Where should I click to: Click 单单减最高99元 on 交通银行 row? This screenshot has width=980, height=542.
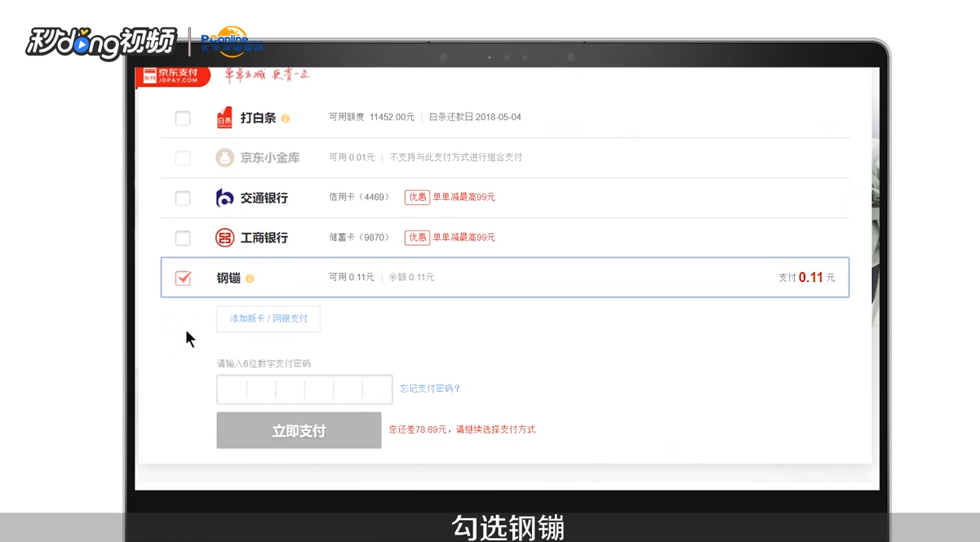coord(463,197)
